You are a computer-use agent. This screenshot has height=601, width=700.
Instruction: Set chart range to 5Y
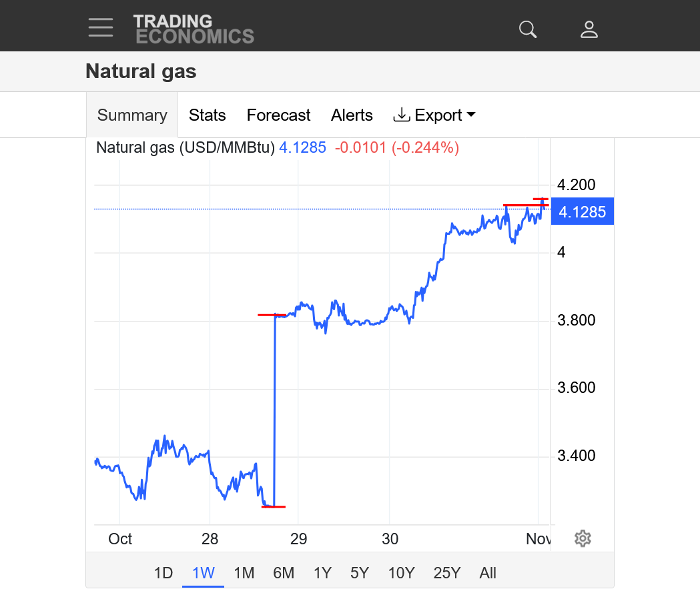pyautogui.click(x=360, y=573)
